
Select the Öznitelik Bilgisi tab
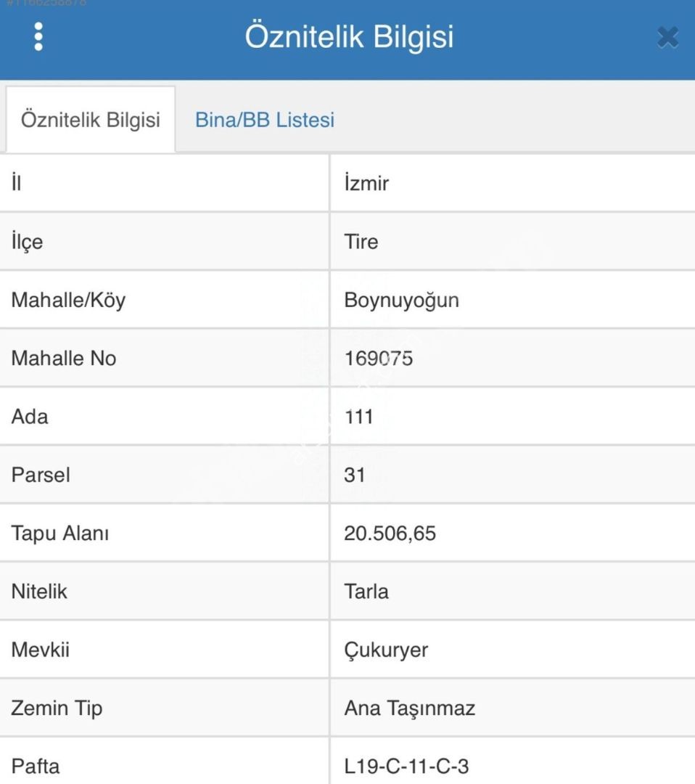91,120
